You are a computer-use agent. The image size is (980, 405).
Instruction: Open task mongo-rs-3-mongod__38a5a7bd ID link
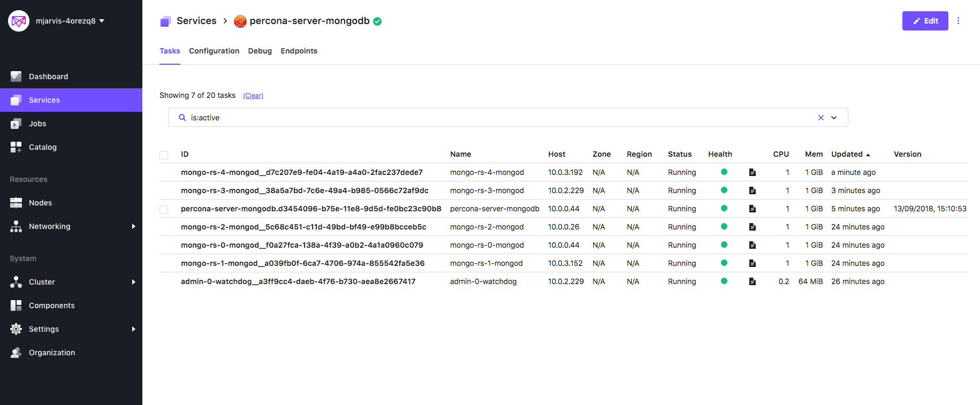(x=305, y=190)
